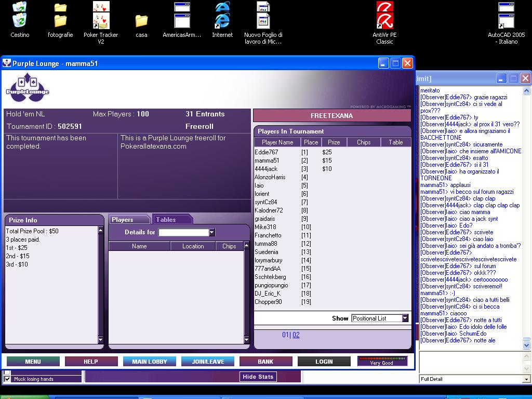Open the Show Positional List dropdown
Viewport: 532px width, 399px height.
pyautogui.click(x=405, y=318)
